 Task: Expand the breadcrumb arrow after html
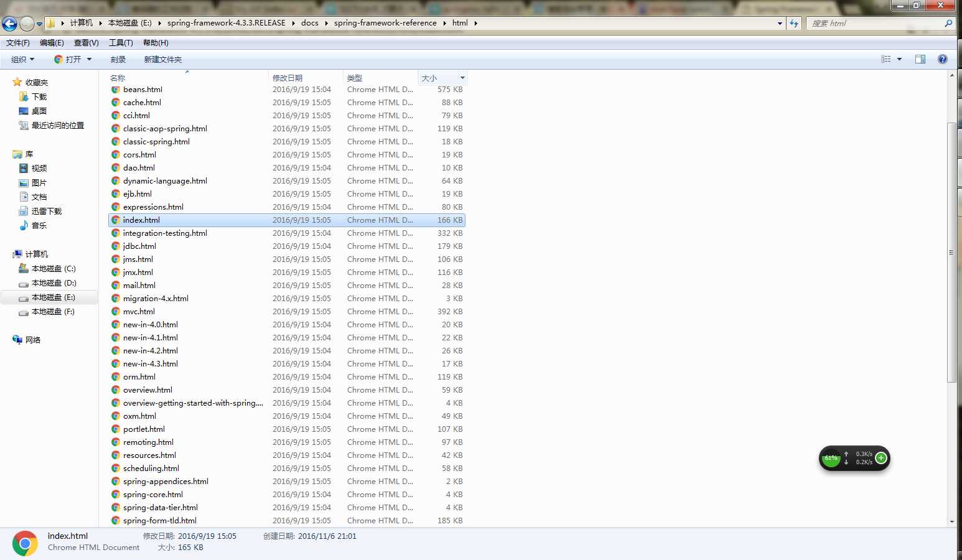click(x=475, y=23)
